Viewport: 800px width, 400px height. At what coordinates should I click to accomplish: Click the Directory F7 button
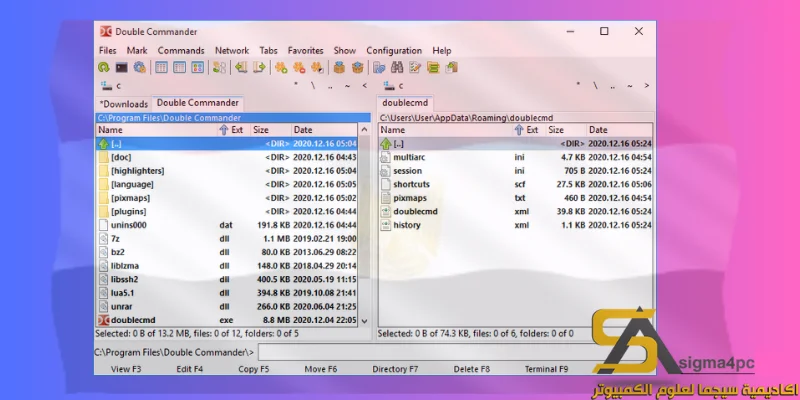tap(395, 369)
